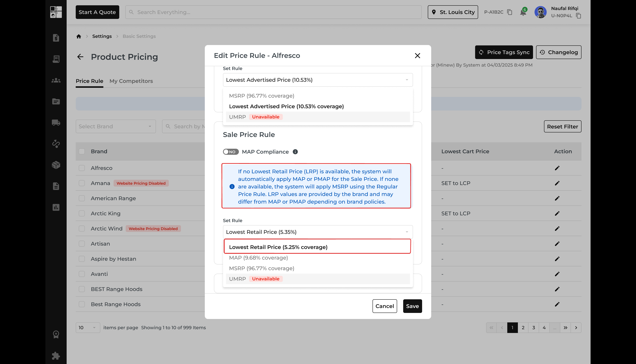Jump to last page with double chevron
Image resolution: width=636 pixels, height=364 pixels.
point(565,327)
